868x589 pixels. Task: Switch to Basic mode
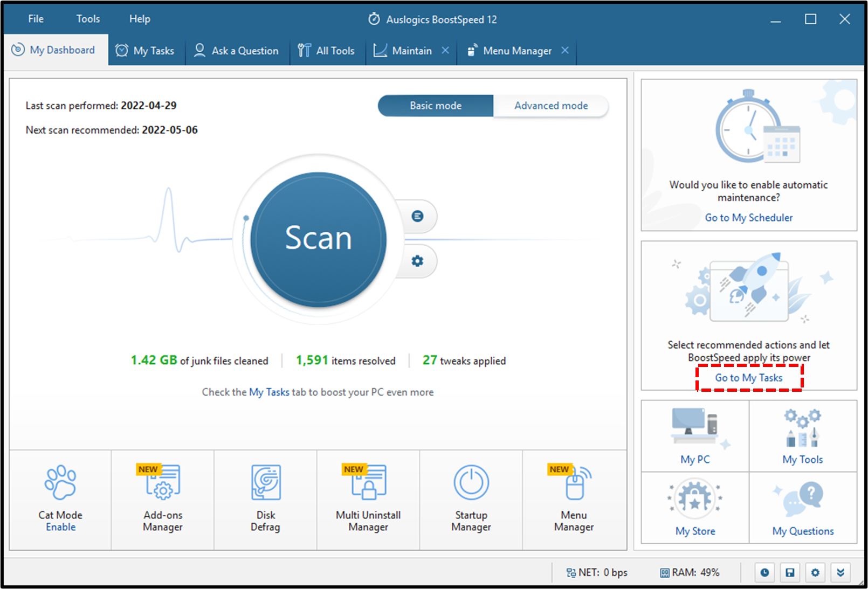436,106
